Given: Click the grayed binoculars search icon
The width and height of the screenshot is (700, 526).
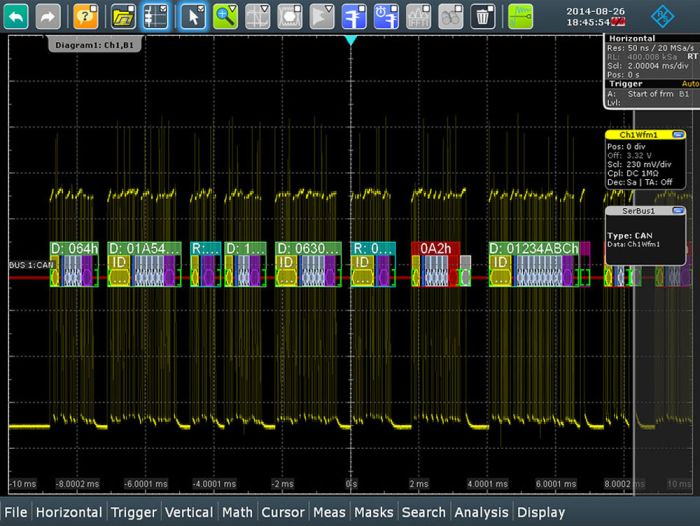Looking at the screenshot, I should 450,17.
